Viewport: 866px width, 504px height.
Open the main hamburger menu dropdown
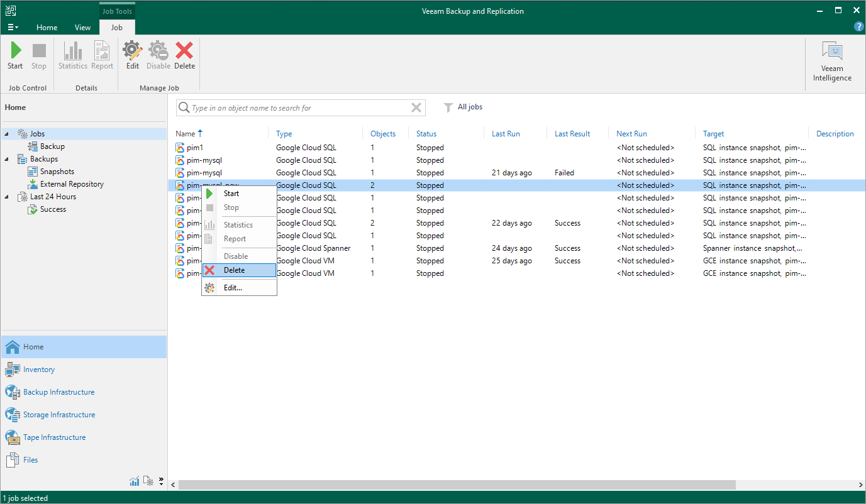click(13, 27)
